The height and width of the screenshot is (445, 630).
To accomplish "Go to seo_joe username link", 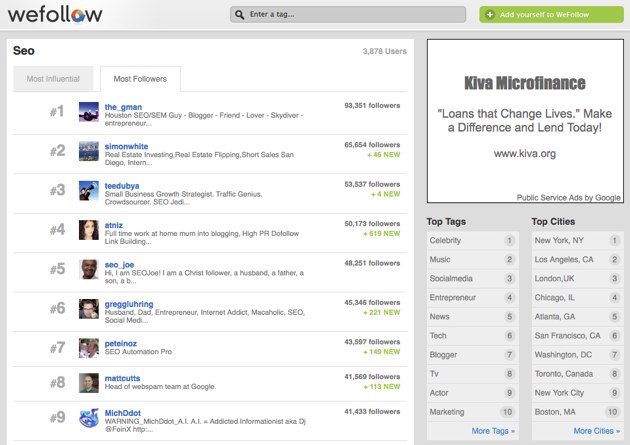I will click(119, 264).
